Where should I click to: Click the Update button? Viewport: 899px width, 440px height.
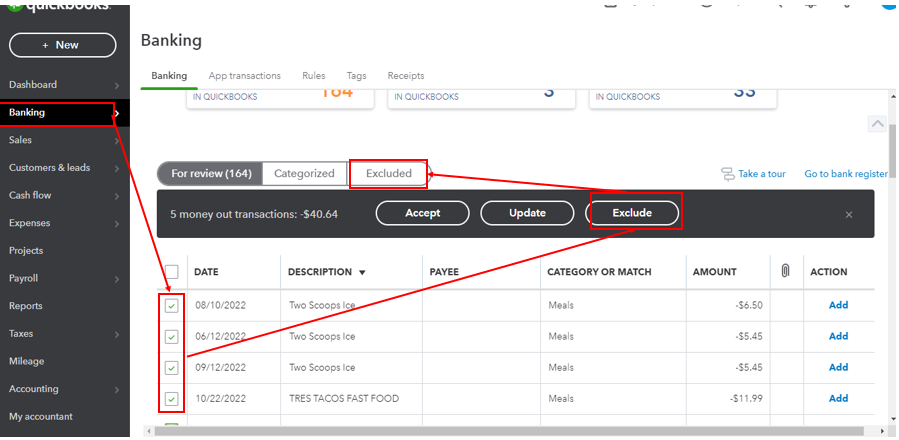tap(527, 213)
